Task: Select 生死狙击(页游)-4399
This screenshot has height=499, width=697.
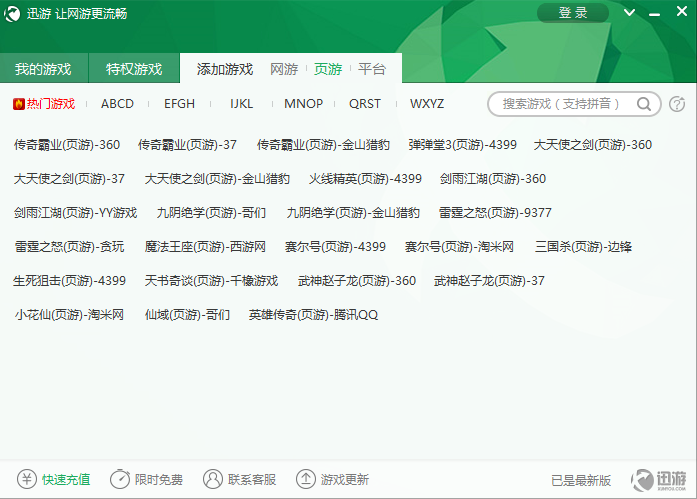Action: tap(69, 281)
